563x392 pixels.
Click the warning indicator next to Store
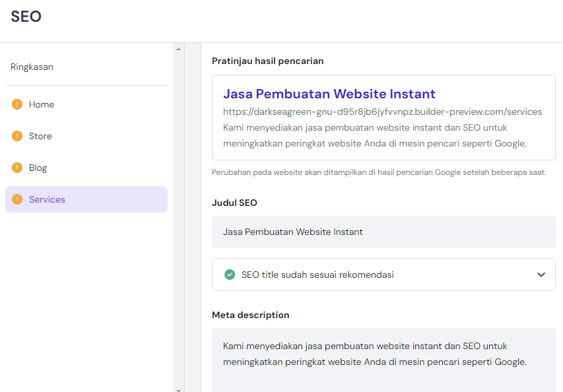[x=18, y=136]
